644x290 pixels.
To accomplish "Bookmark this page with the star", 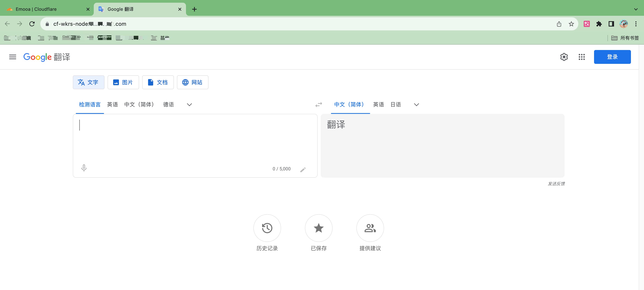I will click(x=571, y=24).
